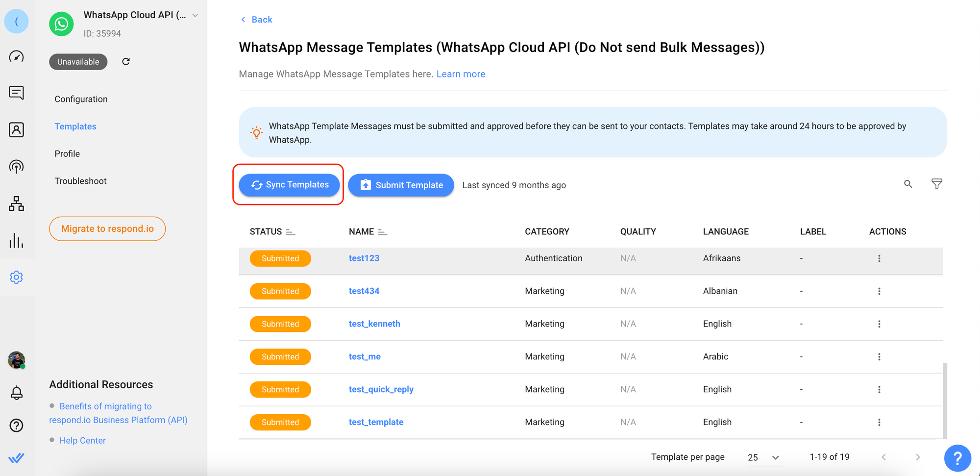Sort templates by the NAME column

[383, 232]
